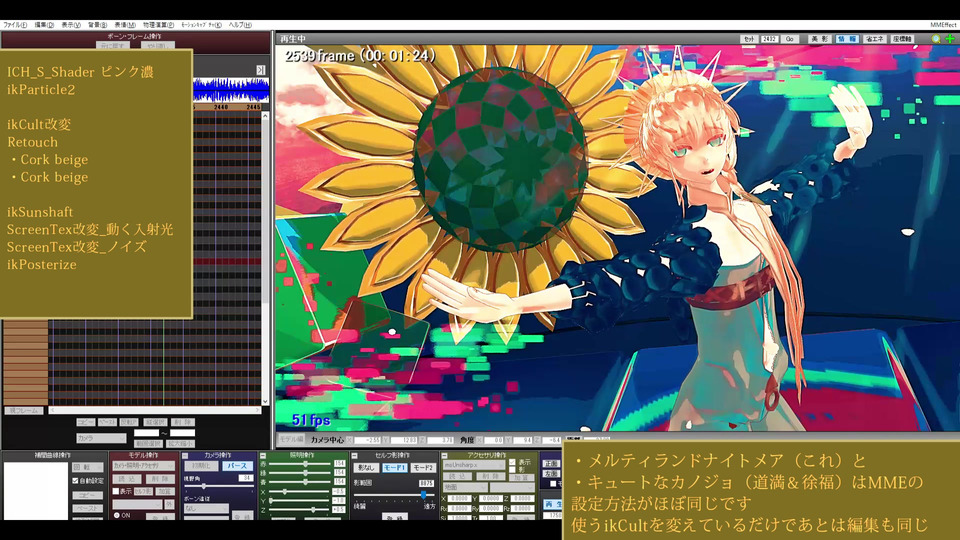Toggle the 情報 display button
The image size is (960, 540).
[847, 39]
